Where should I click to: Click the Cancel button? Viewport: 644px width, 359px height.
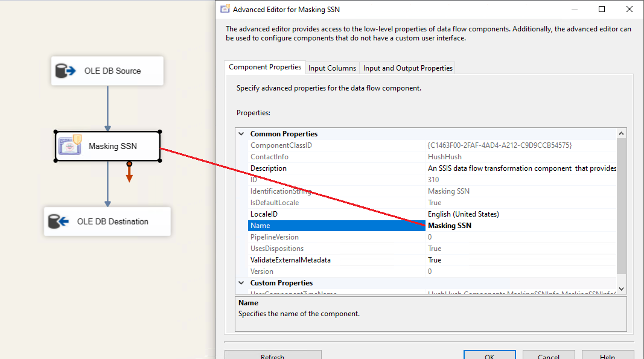[x=548, y=356]
